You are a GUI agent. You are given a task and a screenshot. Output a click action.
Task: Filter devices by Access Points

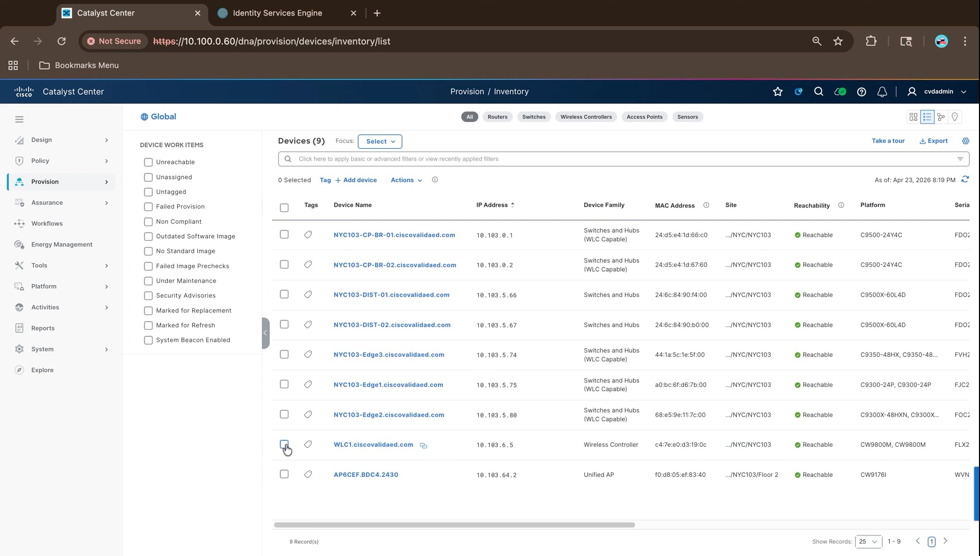(644, 117)
